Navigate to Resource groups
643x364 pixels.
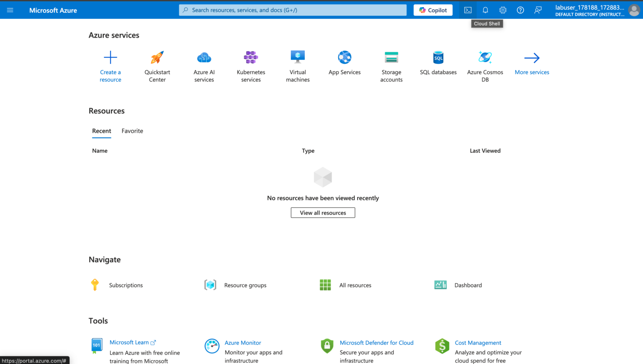[245, 285]
